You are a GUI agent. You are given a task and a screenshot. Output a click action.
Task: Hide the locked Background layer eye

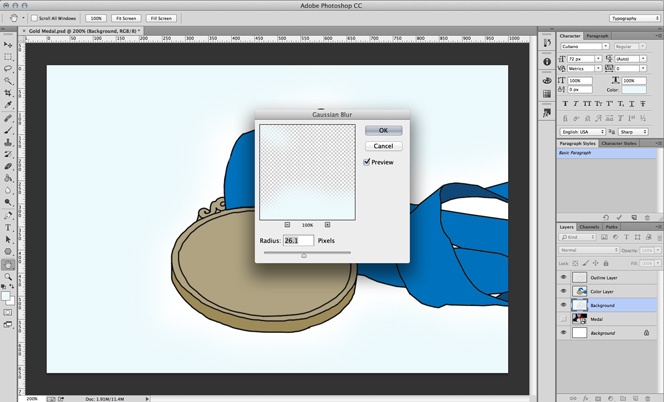pos(563,333)
